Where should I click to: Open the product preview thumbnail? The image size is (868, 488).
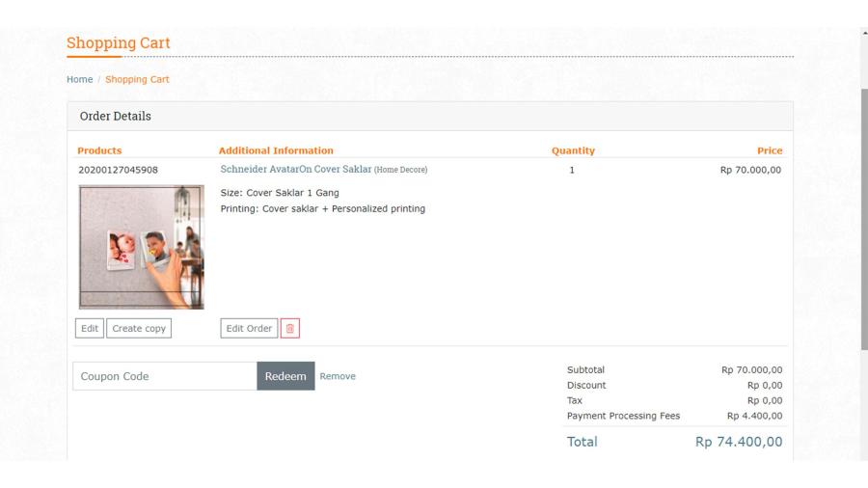pos(142,247)
